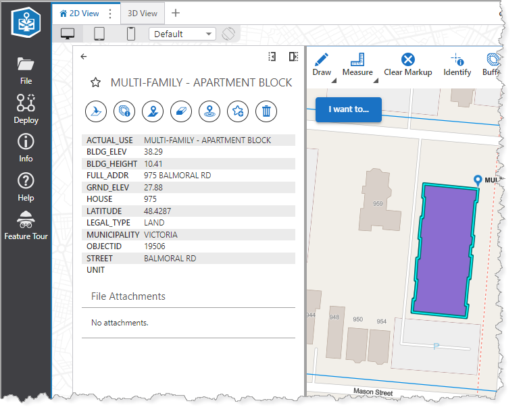
Task: Click the app logo icon
Action: (26, 22)
